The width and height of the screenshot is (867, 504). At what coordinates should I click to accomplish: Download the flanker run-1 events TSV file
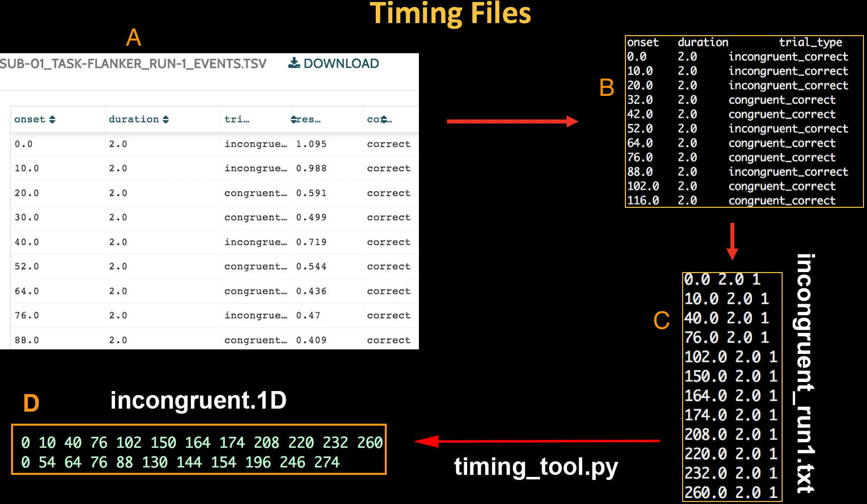click(334, 63)
